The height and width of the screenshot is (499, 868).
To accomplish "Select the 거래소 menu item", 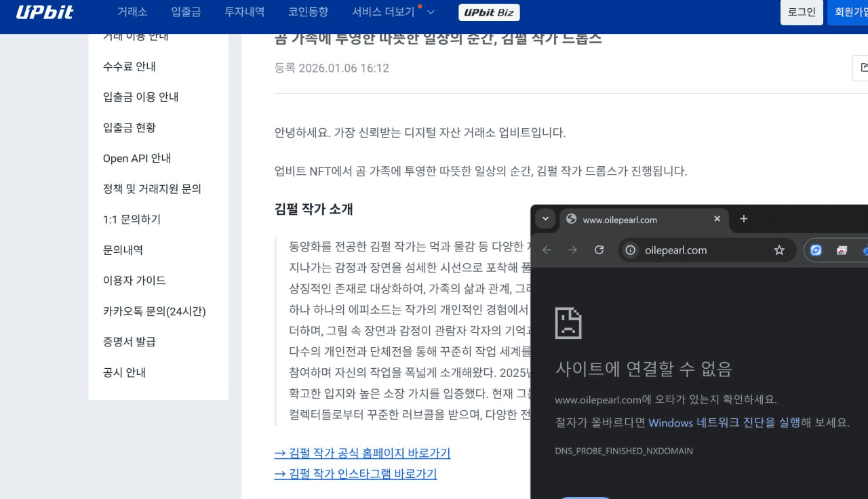I will pos(132,12).
